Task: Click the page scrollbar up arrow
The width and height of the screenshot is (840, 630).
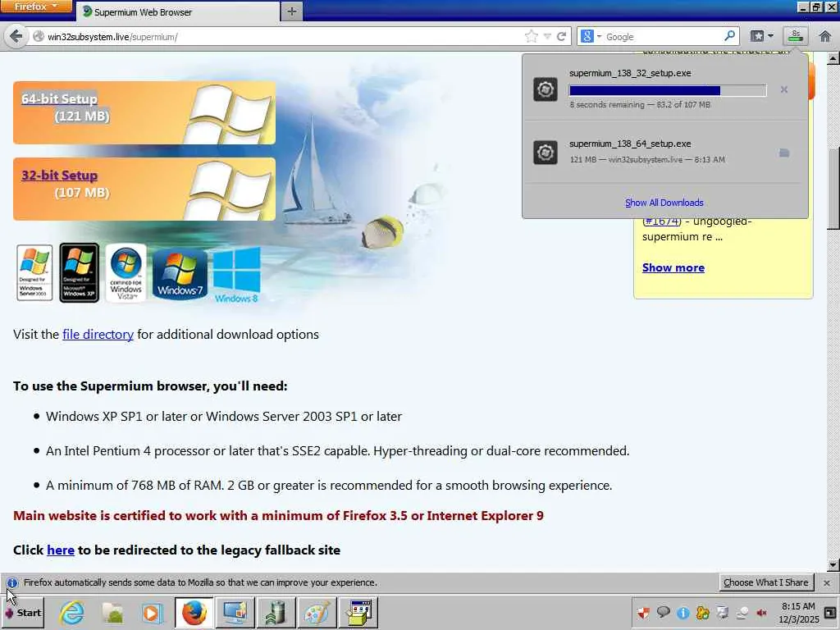Action: [833, 58]
